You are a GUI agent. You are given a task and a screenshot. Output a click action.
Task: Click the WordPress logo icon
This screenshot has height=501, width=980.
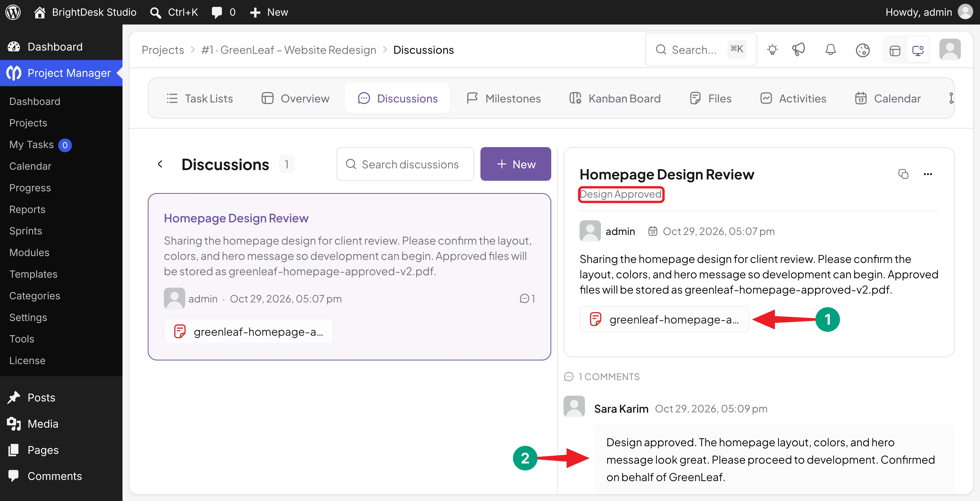(x=13, y=12)
